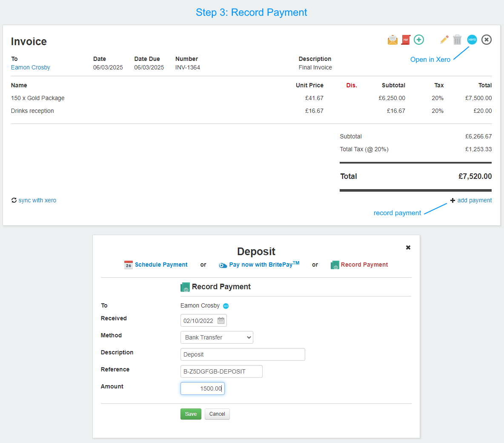Viewport: 504px width, 443px height.
Task: Click the add payment link
Action: (475, 200)
